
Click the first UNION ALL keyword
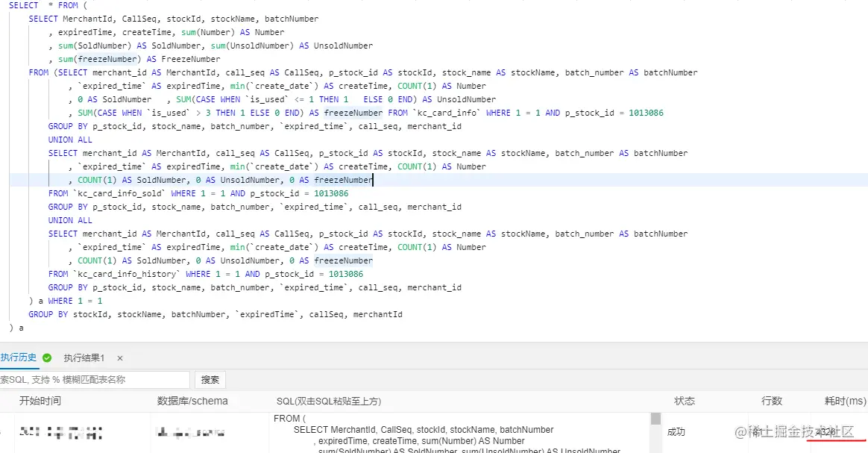pyautogui.click(x=70, y=140)
